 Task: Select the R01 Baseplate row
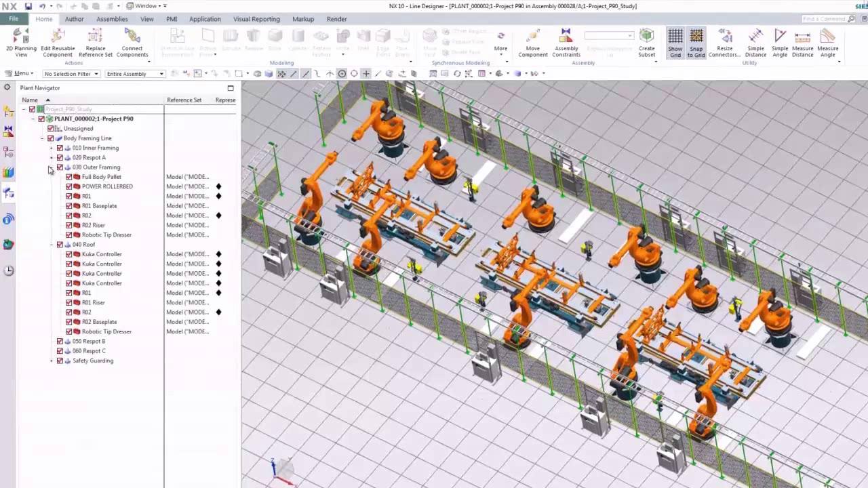point(99,206)
